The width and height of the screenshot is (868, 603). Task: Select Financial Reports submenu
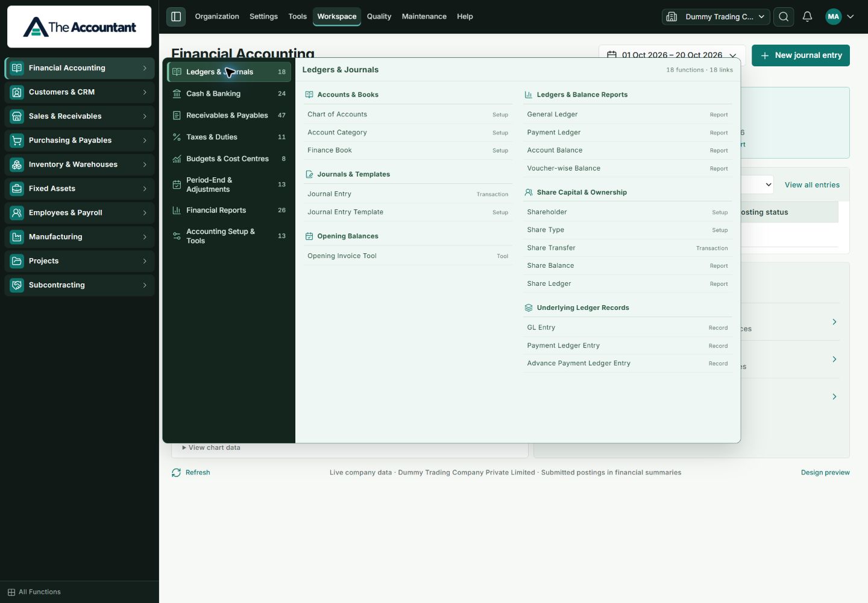[x=229, y=210]
